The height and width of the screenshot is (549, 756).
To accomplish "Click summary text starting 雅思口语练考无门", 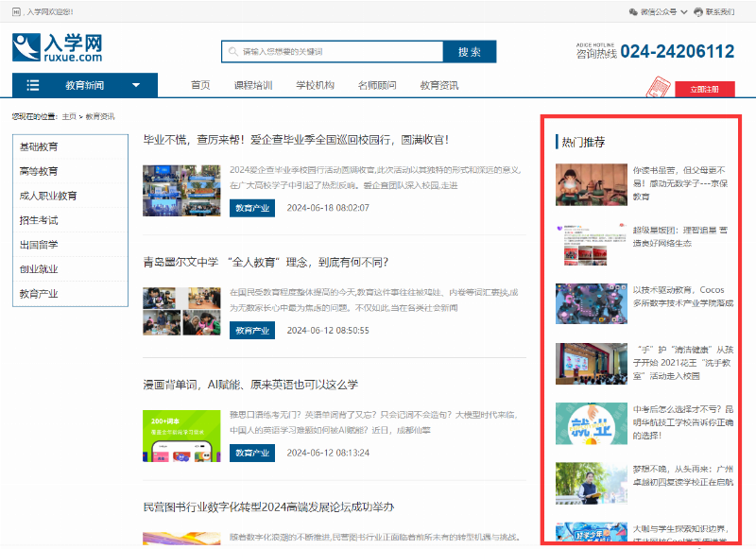I will click(x=373, y=422).
